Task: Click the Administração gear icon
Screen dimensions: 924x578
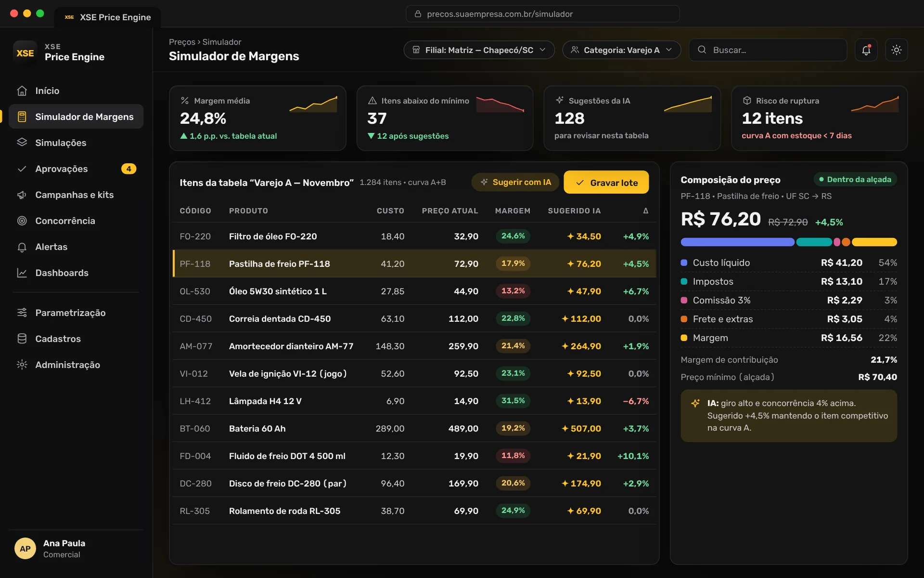Action: click(x=22, y=365)
